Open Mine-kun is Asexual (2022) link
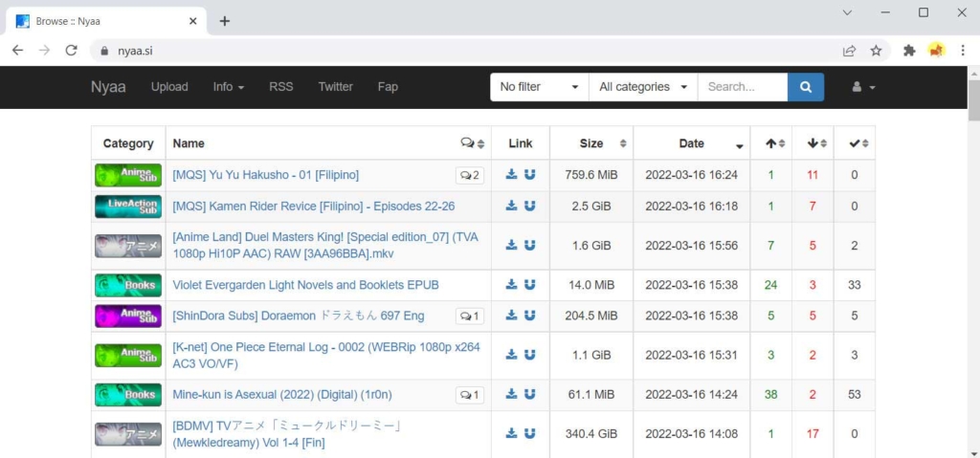Image resolution: width=980 pixels, height=458 pixels. pos(282,395)
